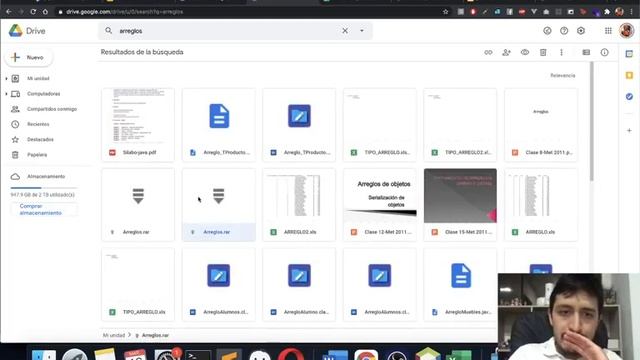Open the Google account avatar
The width and height of the screenshot is (640, 360).
[627, 31]
